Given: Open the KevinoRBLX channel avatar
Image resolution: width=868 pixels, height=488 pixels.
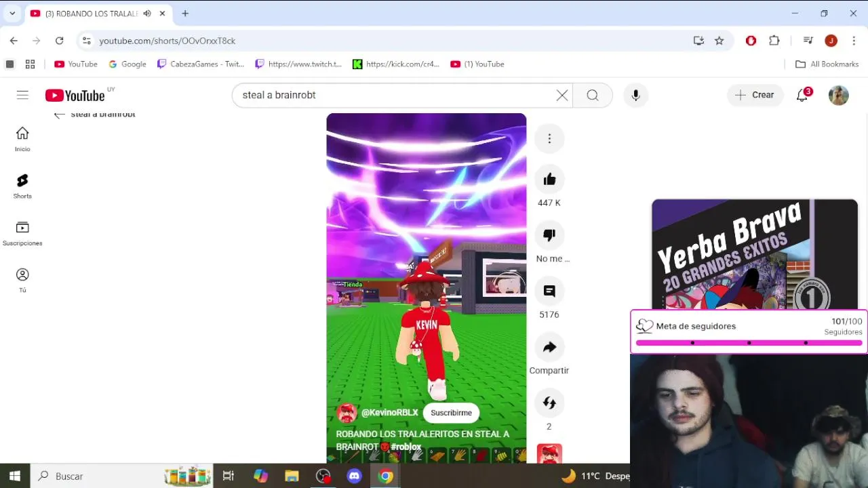Looking at the screenshot, I should 347,413.
